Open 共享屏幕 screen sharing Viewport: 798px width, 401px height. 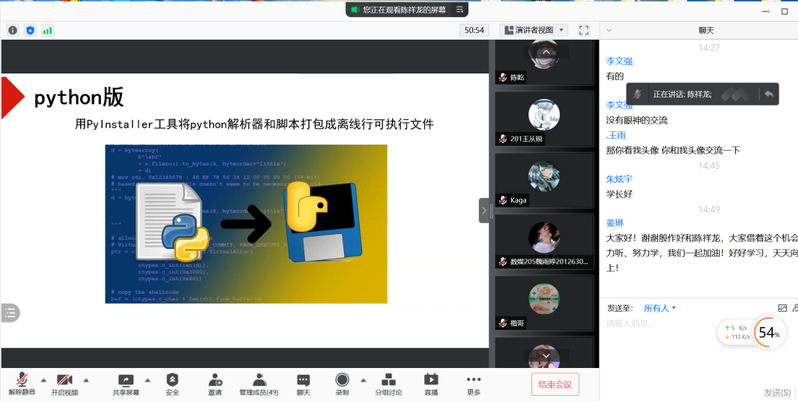tap(125, 379)
